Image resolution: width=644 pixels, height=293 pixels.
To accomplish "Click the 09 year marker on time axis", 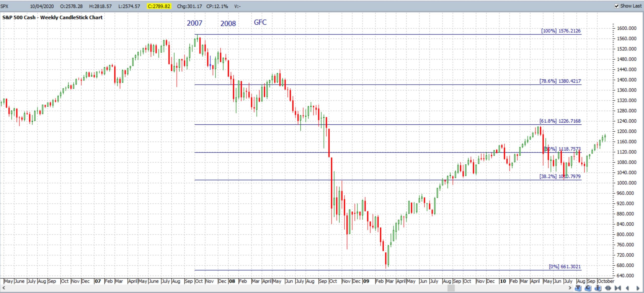I will tap(366, 281).
